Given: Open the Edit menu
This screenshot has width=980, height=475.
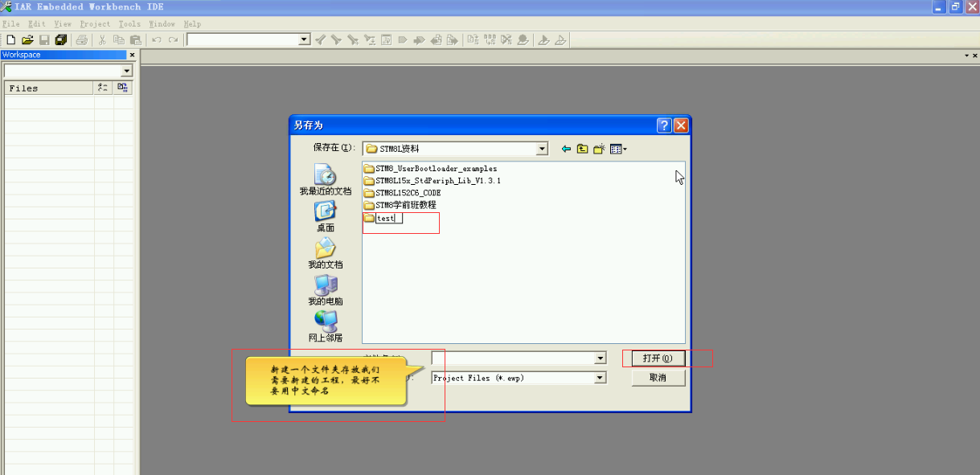Looking at the screenshot, I should click(x=37, y=24).
